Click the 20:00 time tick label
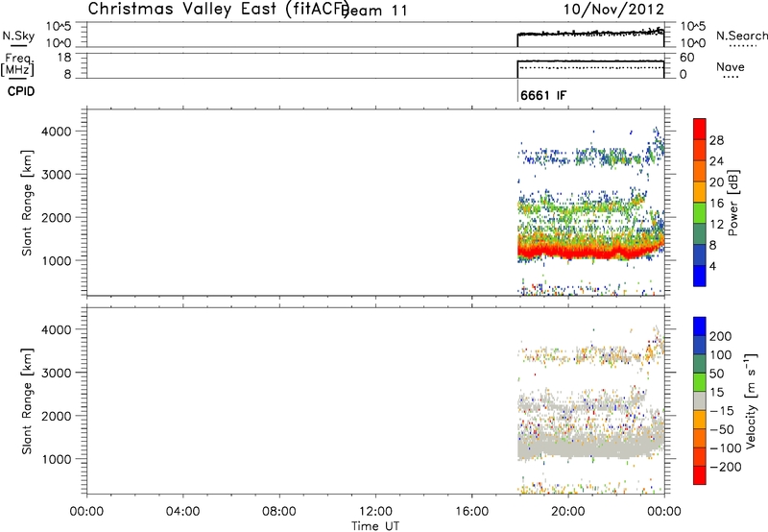Viewport: 768px width, 532px height. pyautogui.click(x=568, y=512)
